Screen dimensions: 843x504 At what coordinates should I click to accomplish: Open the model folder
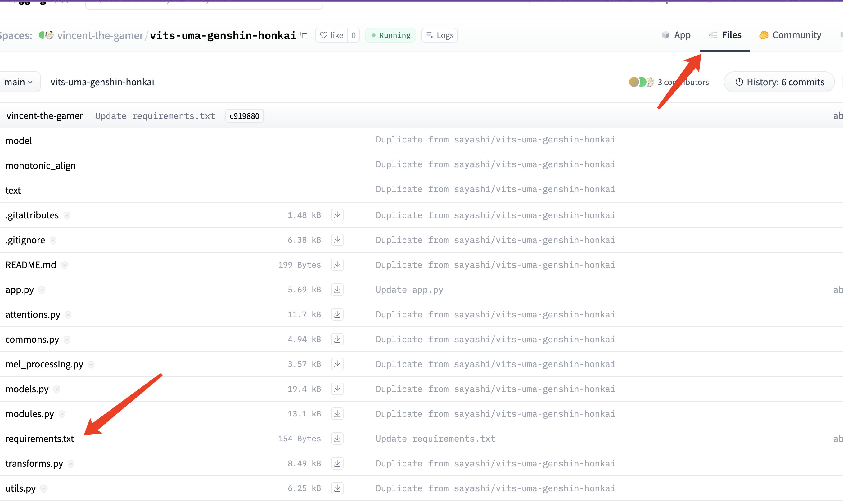(19, 141)
